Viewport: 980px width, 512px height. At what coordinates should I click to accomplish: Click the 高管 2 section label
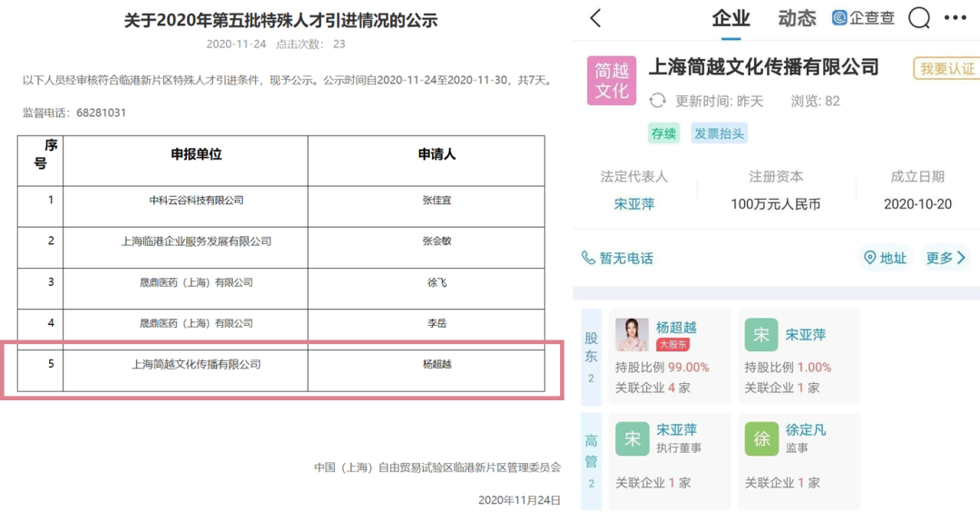[592, 461]
